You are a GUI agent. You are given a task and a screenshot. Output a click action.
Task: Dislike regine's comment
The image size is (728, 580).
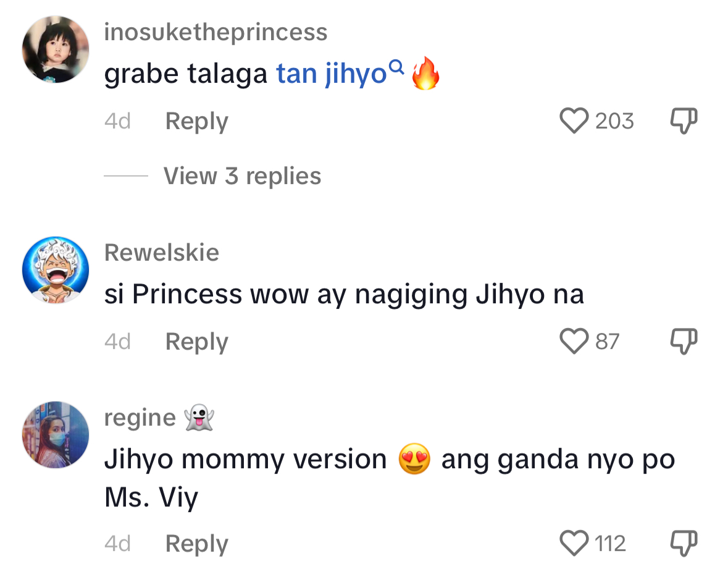pyautogui.click(x=684, y=544)
